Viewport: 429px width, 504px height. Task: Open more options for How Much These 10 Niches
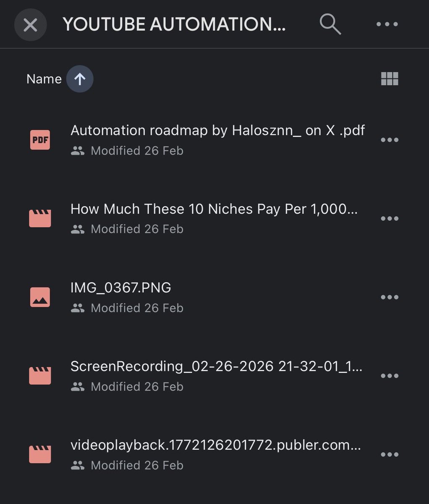tap(390, 218)
